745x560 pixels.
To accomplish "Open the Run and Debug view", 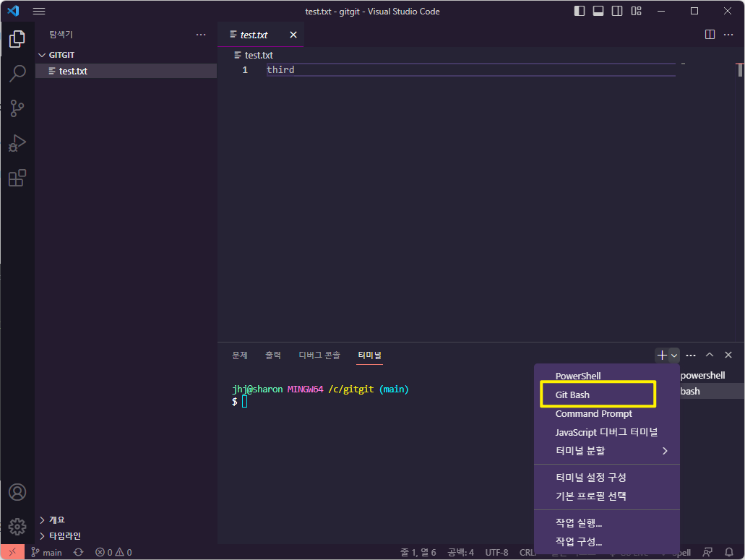I will coord(17,143).
